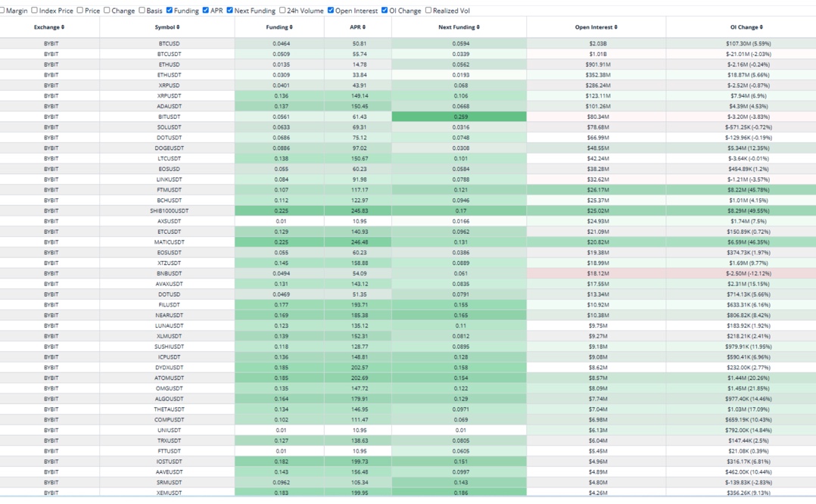Viewport: 816px width, 504px height.
Task: Click sort arrows beside Next Funding header
Action: [478, 27]
